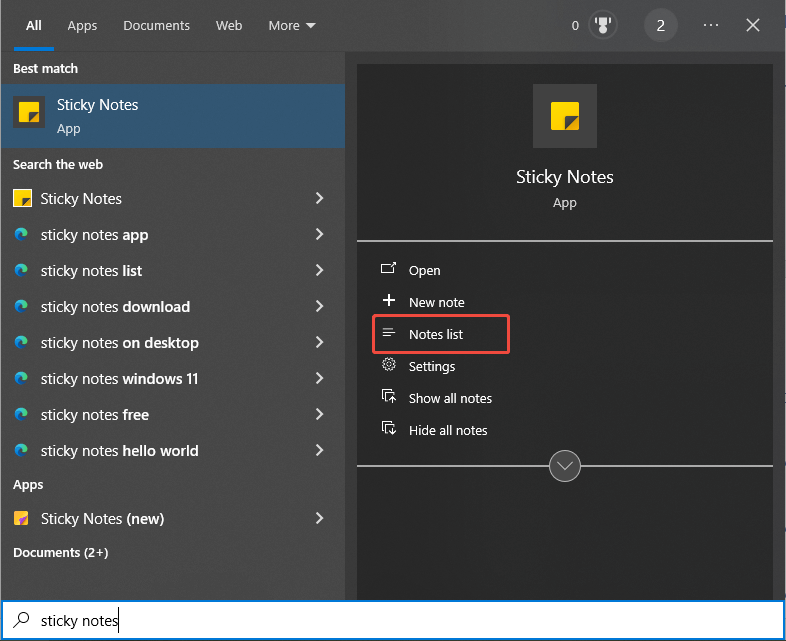Expand the Sticky Notes (new) result arrow

[319, 518]
